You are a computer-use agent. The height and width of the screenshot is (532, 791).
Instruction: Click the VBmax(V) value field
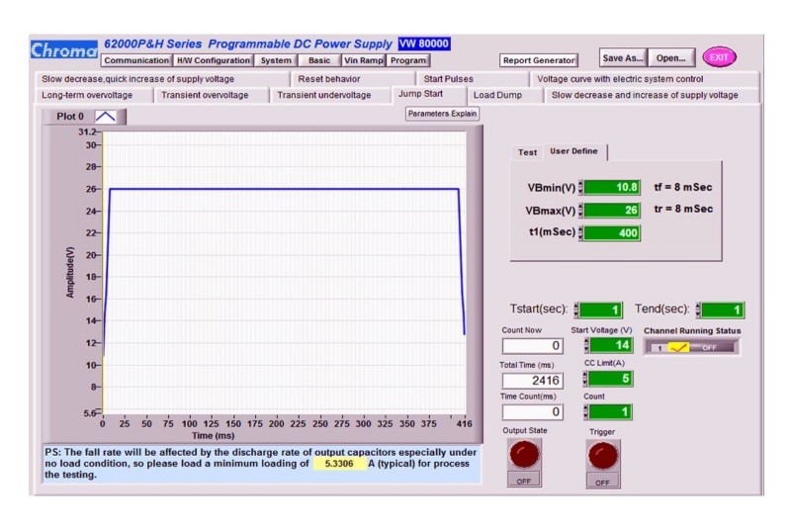click(x=613, y=210)
